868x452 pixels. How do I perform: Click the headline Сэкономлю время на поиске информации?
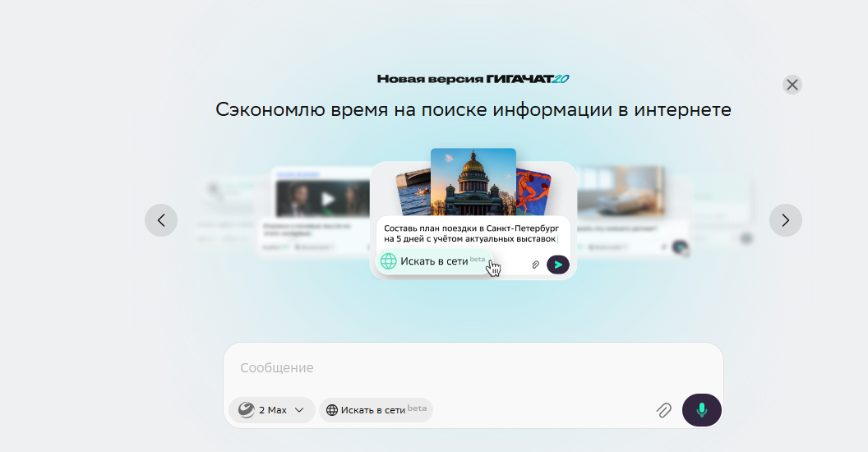[x=473, y=109]
